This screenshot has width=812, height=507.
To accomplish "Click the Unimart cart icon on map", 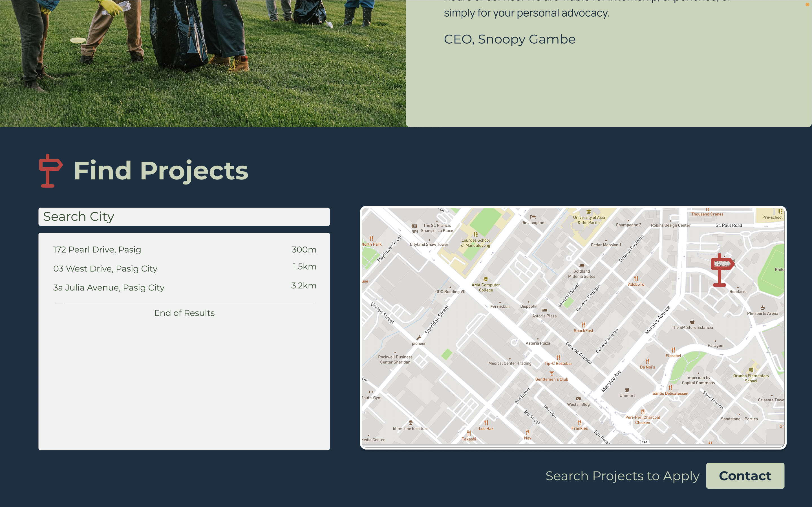I will pos(627,390).
